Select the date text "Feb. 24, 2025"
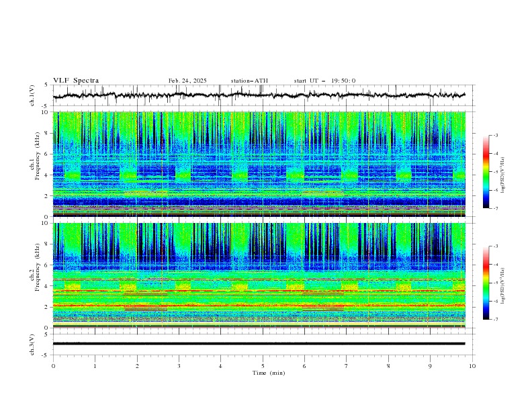 [x=187, y=81]
